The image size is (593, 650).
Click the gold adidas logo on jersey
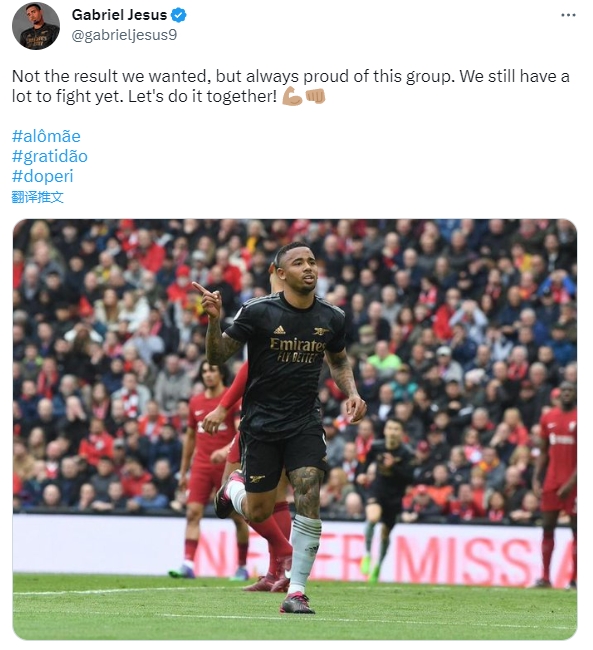(279, 330)
